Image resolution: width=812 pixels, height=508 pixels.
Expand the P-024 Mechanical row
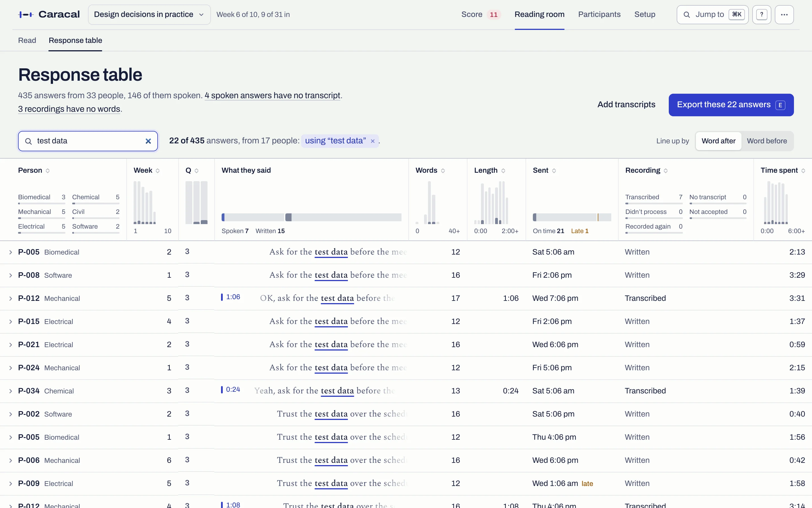coord(11,368)
